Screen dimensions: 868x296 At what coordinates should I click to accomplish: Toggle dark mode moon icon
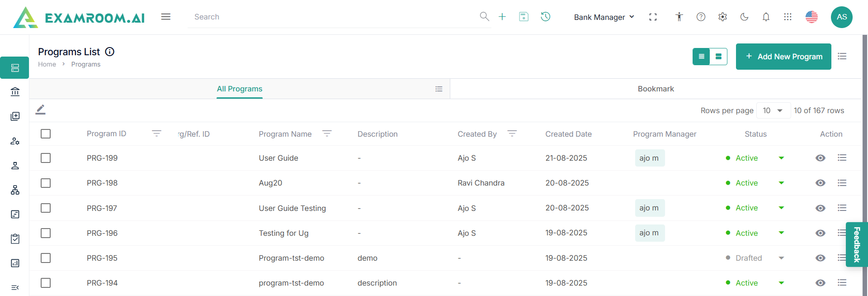(744, 17)
